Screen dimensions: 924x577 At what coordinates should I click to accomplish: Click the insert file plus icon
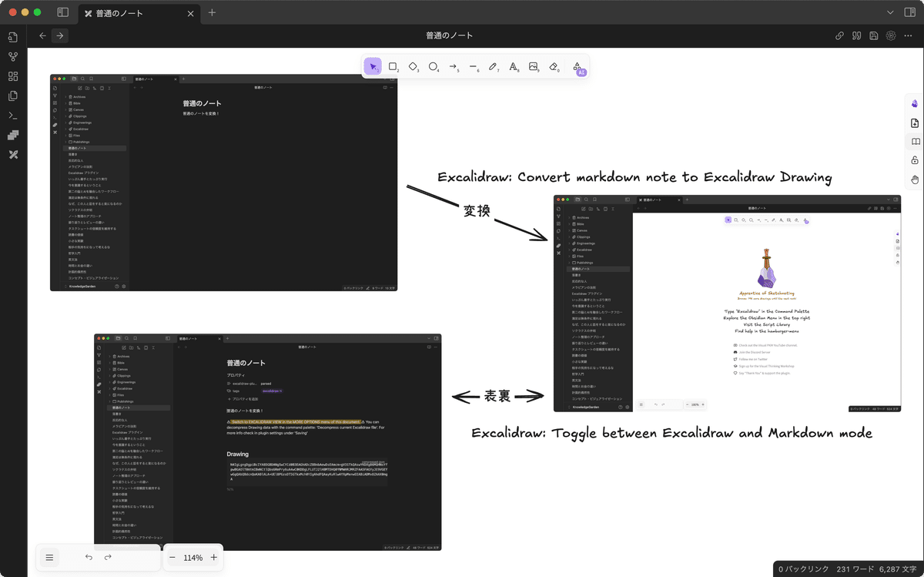pyautogui.click(x=915, y=123)
